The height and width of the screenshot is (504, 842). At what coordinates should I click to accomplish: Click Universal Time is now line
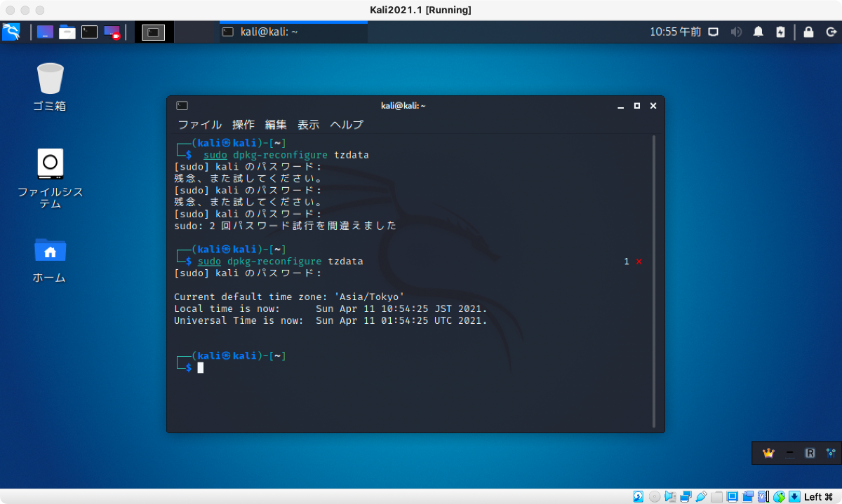[x=330, y=320]
